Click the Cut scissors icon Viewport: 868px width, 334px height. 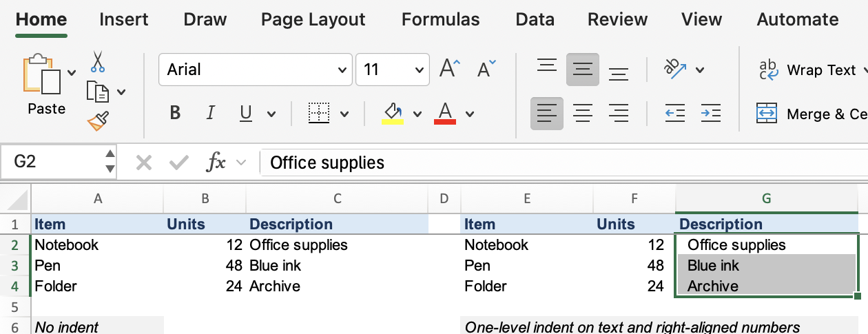pyautogui.click(x=98, y=62)
